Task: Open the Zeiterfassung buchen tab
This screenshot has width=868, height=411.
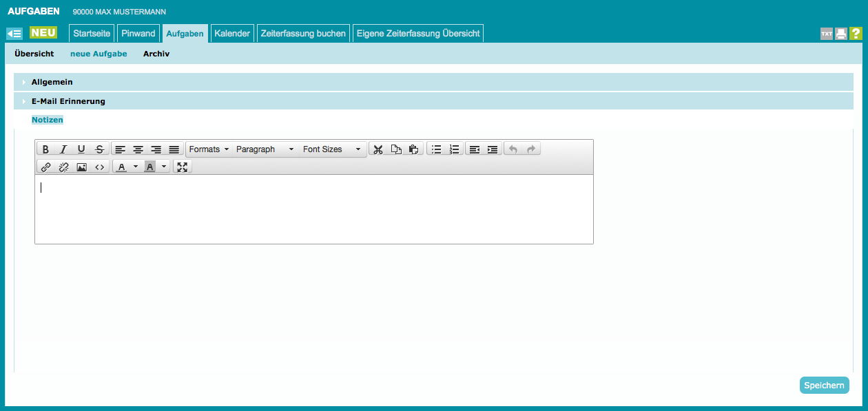Action: click(x=303, y=33)
